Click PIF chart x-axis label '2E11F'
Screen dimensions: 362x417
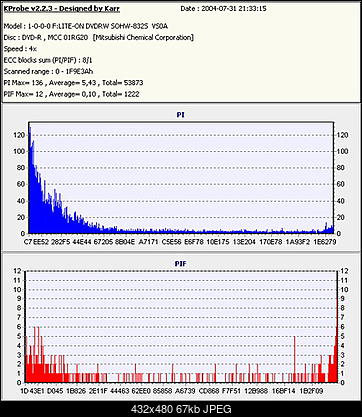tap(98, 391)
